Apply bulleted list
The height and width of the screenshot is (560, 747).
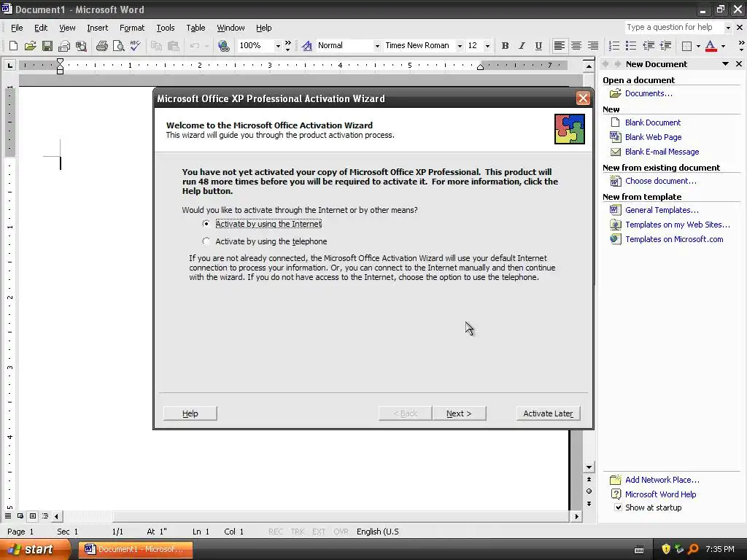(631, 46)
